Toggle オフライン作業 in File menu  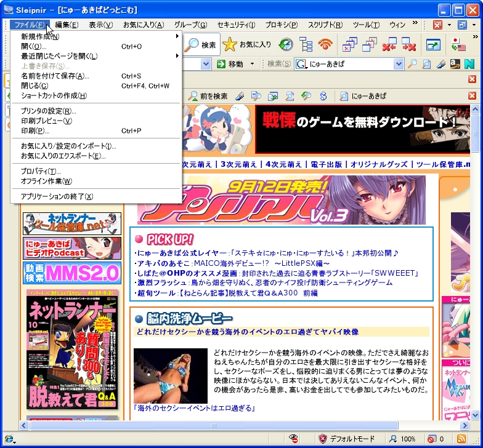[x=96, y=181]
